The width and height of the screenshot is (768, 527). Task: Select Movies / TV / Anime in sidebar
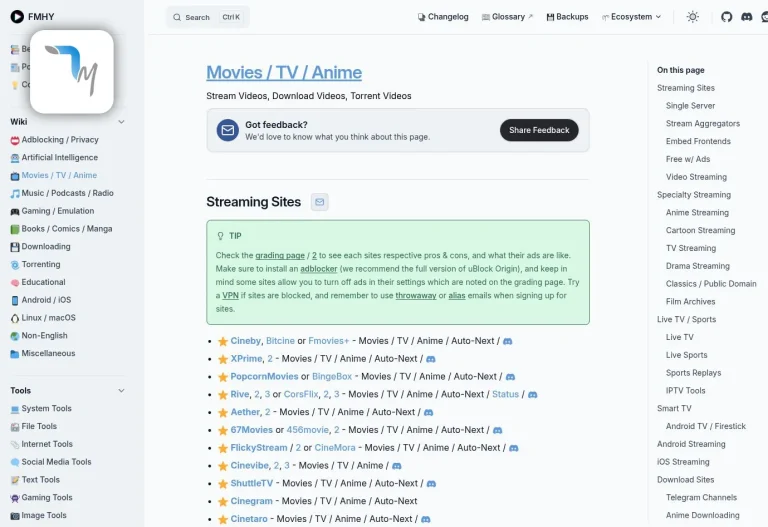tap(59, 175)
